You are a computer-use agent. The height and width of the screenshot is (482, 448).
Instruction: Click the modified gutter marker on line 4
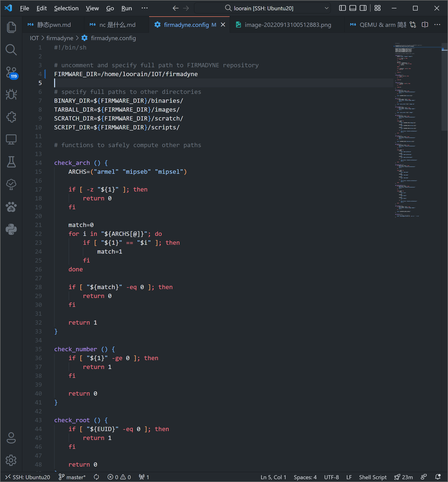(x=45, y=74)
